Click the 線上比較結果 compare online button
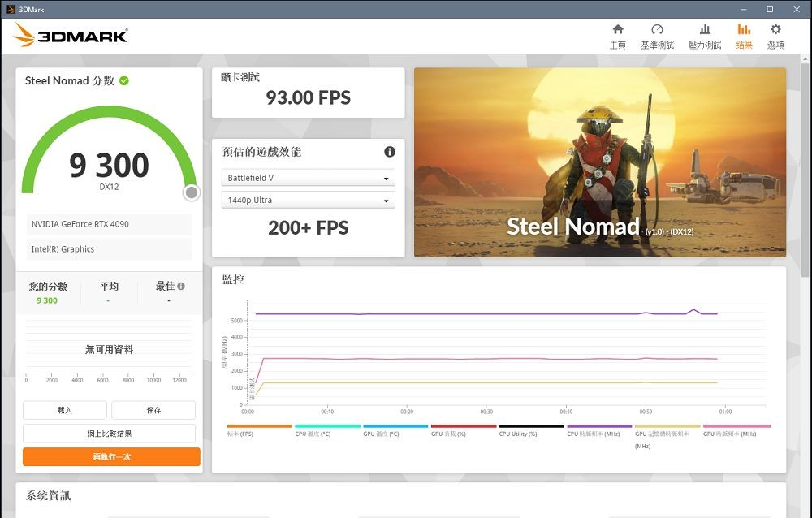 click(x=110, y=434)
